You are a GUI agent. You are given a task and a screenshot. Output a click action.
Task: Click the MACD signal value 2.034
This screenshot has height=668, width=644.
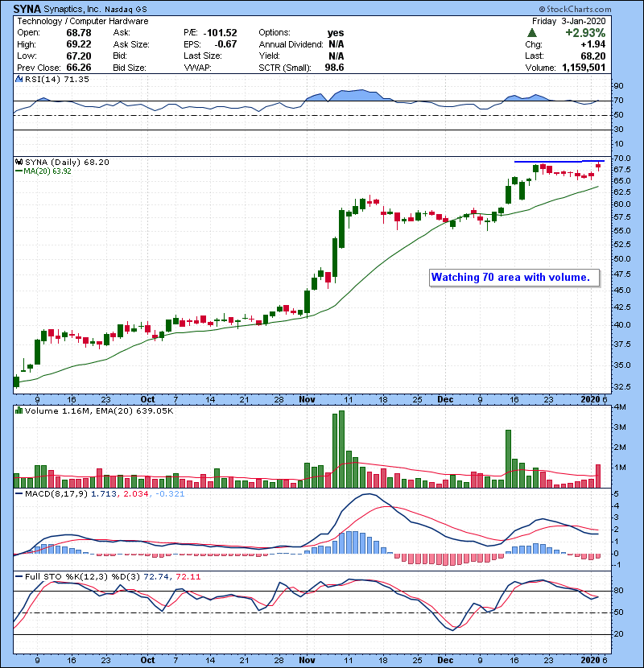136,494
